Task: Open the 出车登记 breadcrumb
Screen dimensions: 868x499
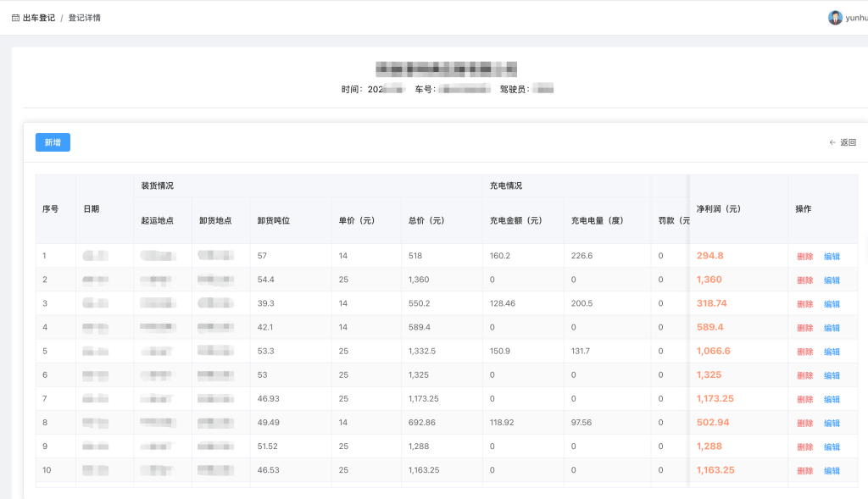Action: pos(38,18)
